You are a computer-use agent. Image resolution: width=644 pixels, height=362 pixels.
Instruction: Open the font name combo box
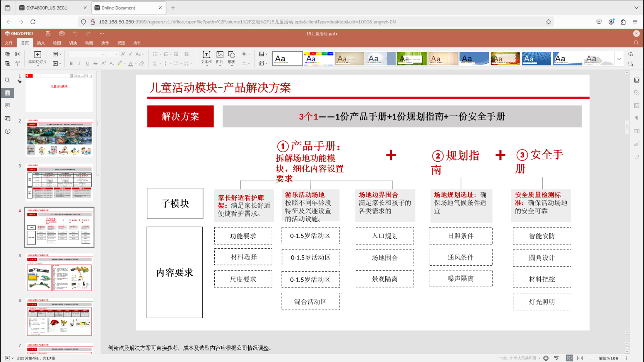[87, 54]
